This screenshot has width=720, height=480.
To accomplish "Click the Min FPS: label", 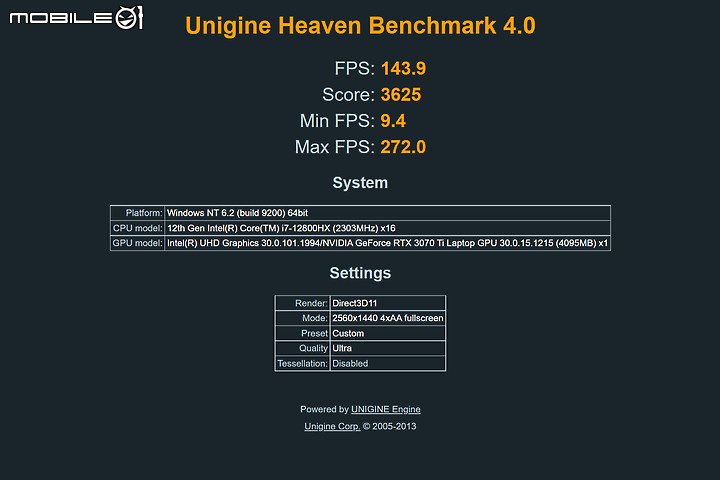I will coord(338,121).
